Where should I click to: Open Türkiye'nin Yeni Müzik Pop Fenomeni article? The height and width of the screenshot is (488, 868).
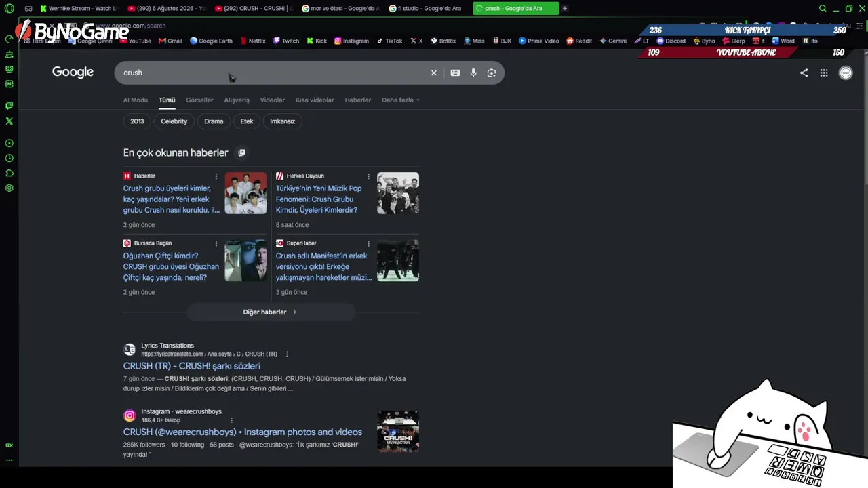click(x=319, y=199)
